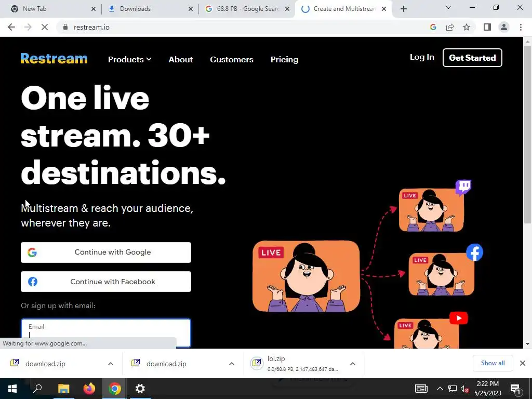The image size is (532, 399).
Task: Open the notification center icon
Action: click(x=515, y=389)
